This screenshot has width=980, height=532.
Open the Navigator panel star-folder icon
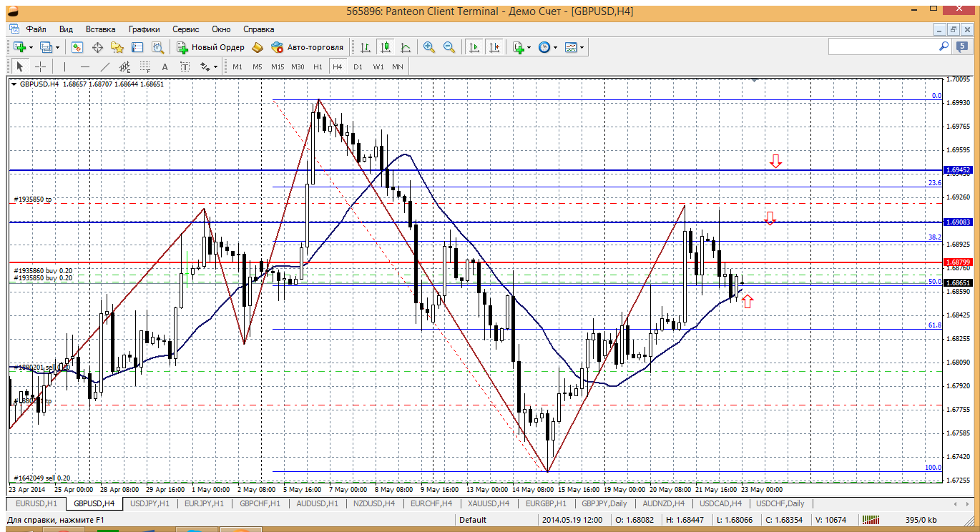(x=117, y=47)
